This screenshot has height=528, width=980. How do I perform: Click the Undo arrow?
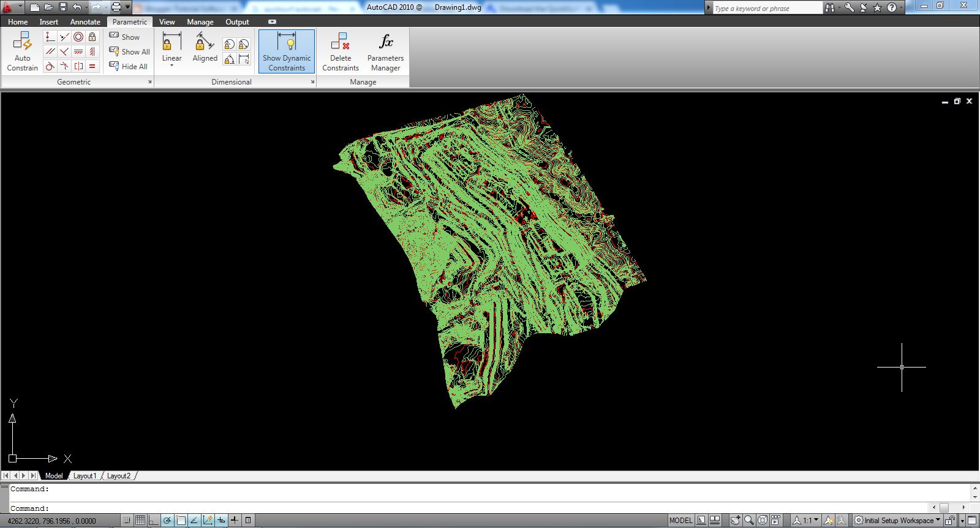(77, 7)
